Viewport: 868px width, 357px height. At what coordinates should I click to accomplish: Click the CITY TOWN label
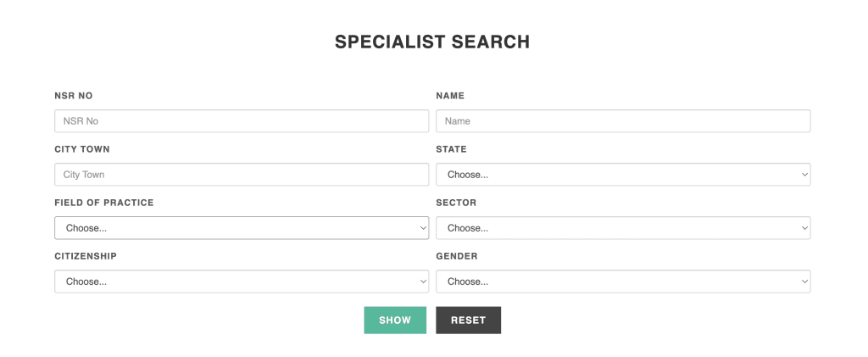pos(82,149)
